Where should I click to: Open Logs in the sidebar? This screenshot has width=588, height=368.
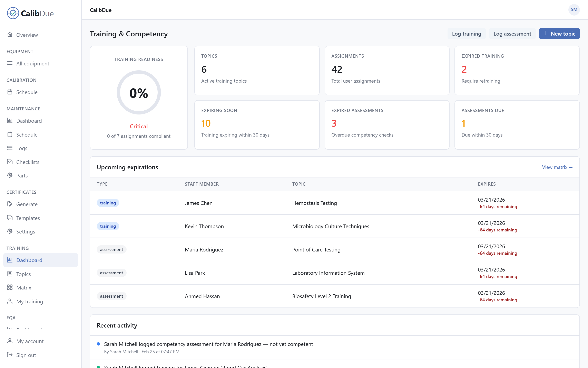(41, 148)
